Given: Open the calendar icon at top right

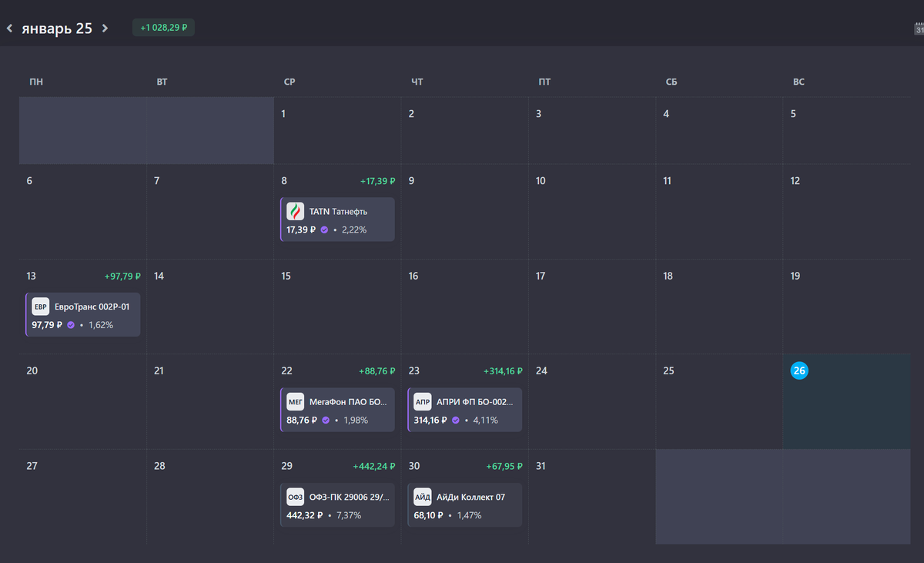Looking at the screenshot, I should [919, 28].
